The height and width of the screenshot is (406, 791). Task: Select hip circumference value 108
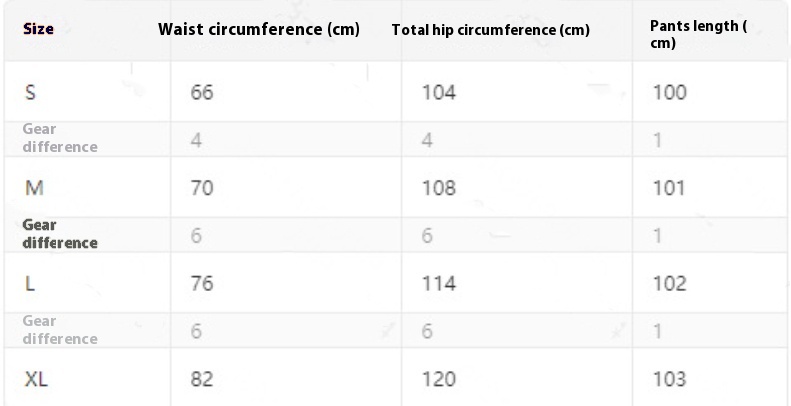[x=438, y=188]
